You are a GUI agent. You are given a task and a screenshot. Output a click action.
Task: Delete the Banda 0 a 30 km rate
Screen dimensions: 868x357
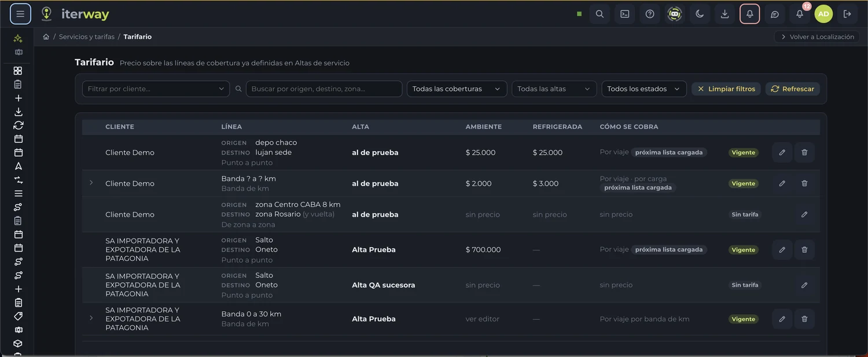804,319
